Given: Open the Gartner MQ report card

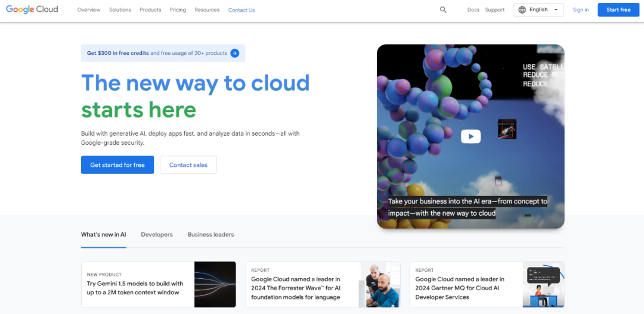Looking at the screenshot, I should click(487, 284).
